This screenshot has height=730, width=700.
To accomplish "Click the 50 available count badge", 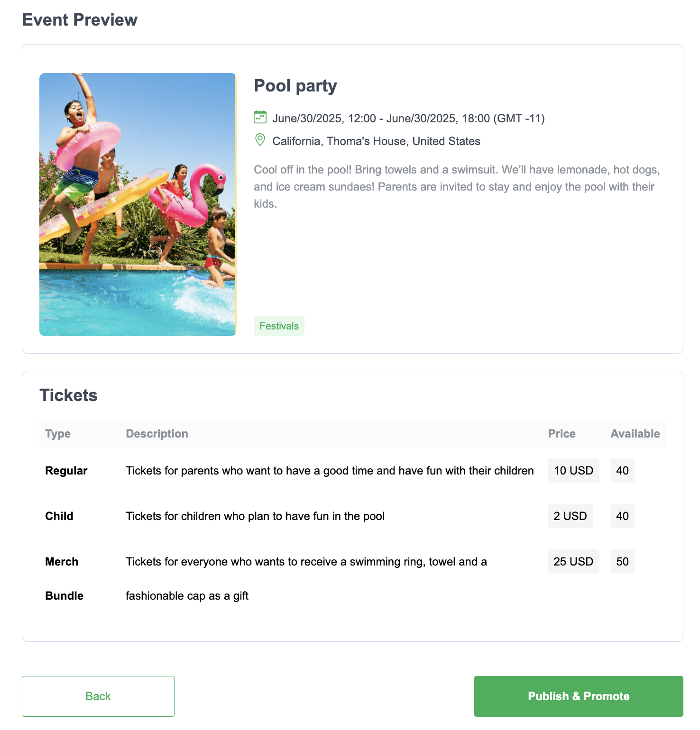I will click(x=622, y=562).
